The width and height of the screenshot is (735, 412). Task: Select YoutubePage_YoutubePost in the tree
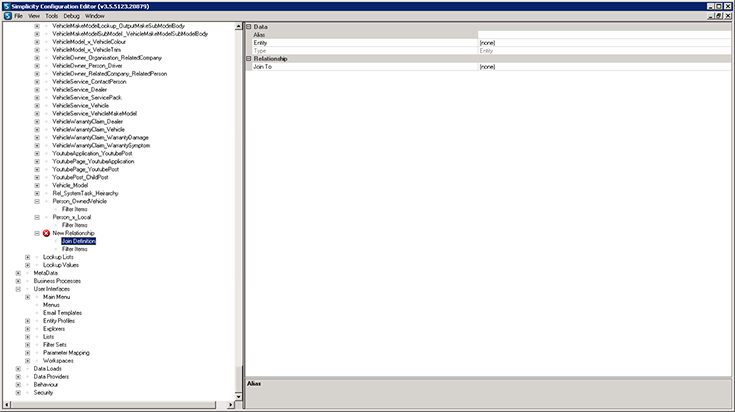(85, 169)
